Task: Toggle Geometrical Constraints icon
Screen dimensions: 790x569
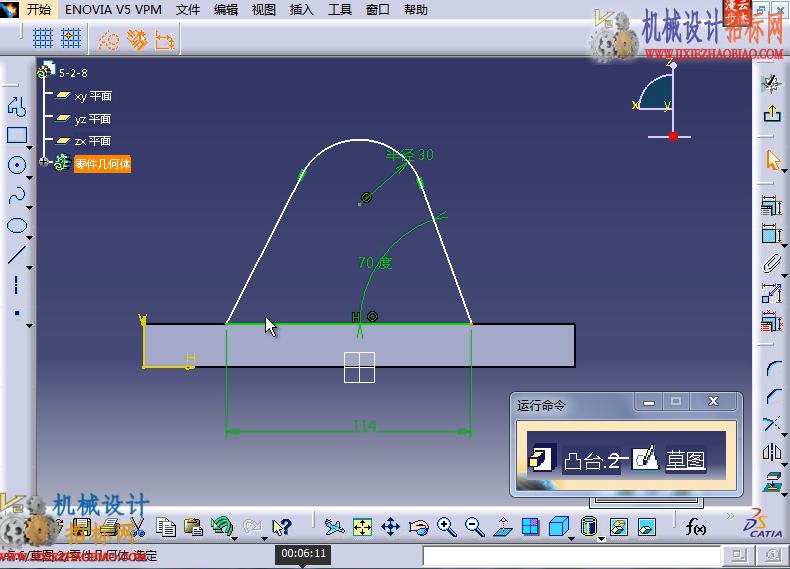Action: coord(137,40)
